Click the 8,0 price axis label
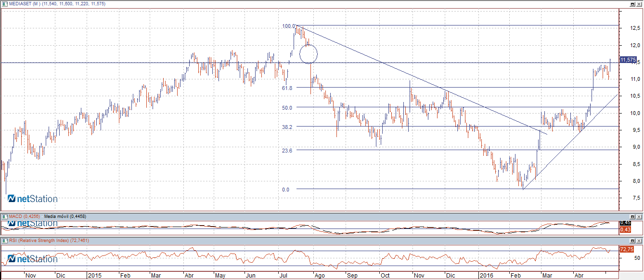 636,181
